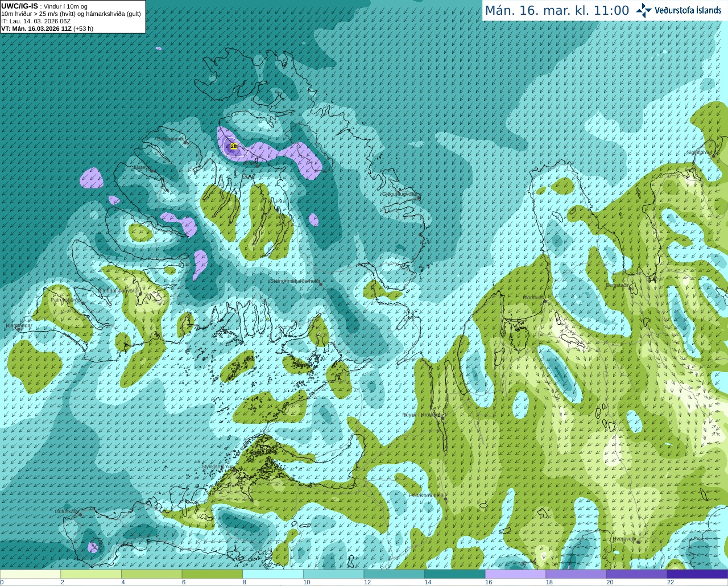
Task: Select the Blönduós station label
Action: pos(533,298)
